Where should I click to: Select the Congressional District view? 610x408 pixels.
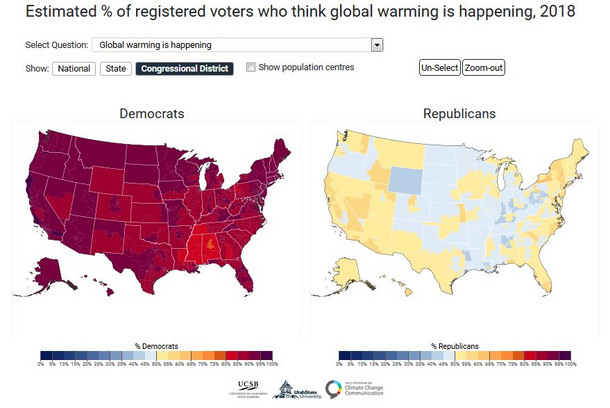tap(184, 68)
